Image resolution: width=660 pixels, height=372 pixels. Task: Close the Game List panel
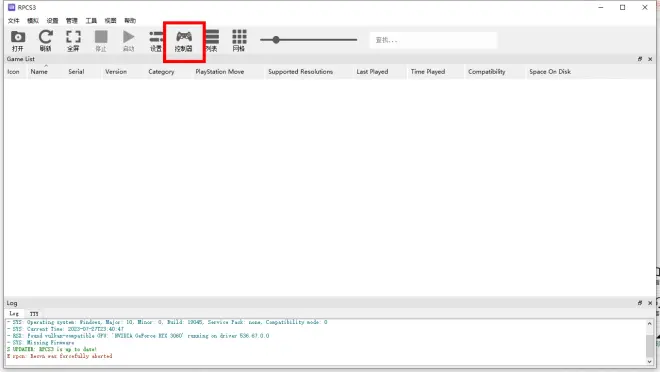tap(650, 59)
